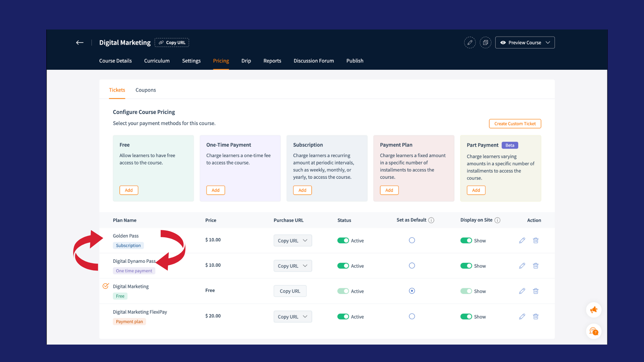Image resolution: width=644 pixels, height=362 pixels.
Task: Edit the Golden Pass plan
Action: point(522,240)
